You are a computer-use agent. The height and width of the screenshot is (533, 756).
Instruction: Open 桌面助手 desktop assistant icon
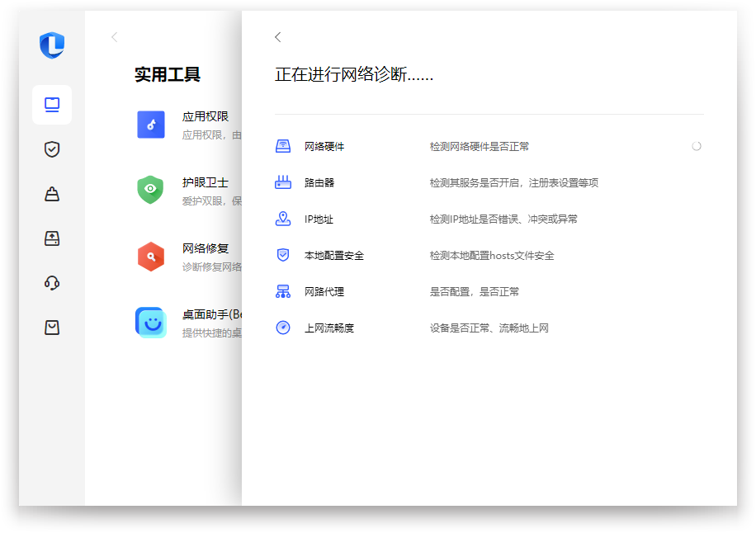click(x=151, y=322)
